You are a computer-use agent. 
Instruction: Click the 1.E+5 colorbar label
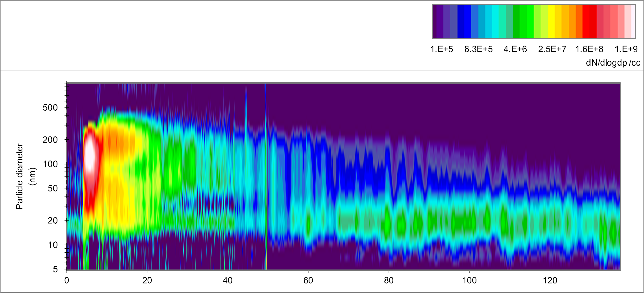pyautogui.click(x=442, y=49)
